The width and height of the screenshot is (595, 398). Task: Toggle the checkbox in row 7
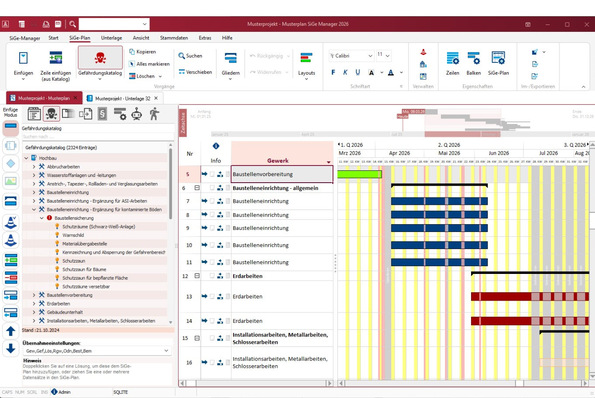tap(212, 201)
